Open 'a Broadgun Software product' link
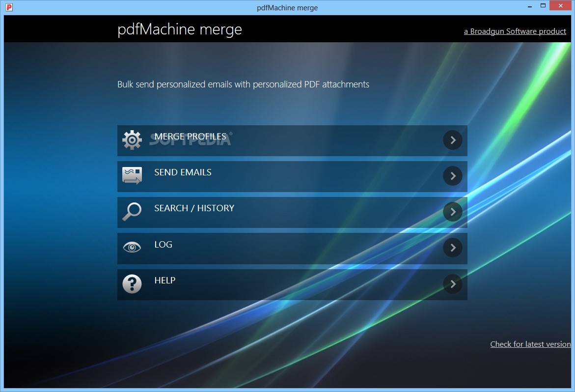This screenshot has height=392, width=575. click(515, 31)
